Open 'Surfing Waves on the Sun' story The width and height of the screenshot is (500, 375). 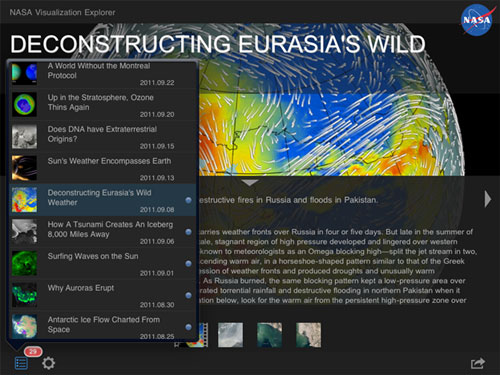103,263
